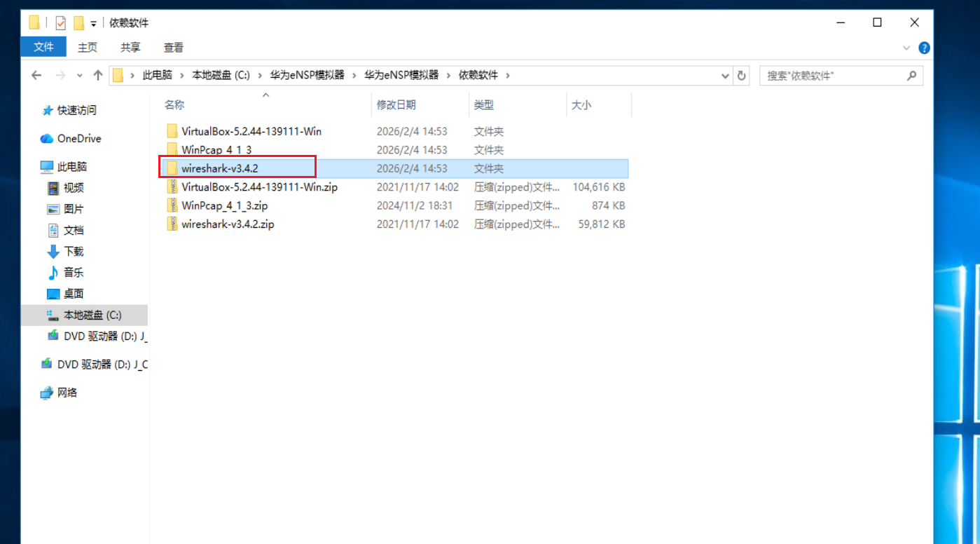Image resolution: width=980 pixels, height=544 pixels.
Task: Open the 视频 folder in navigation pane
Action: coord(74,188)
